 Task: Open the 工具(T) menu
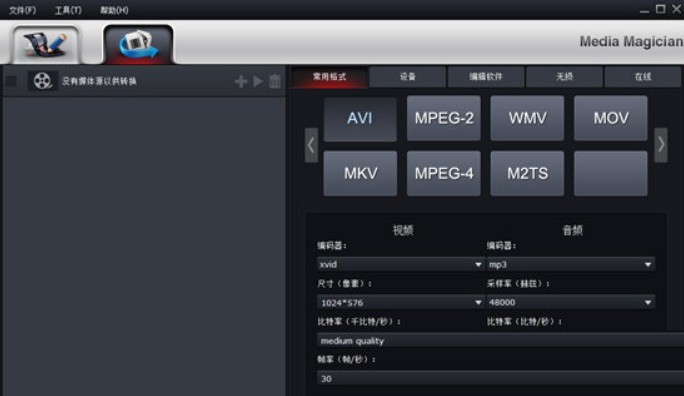[68, 10]
